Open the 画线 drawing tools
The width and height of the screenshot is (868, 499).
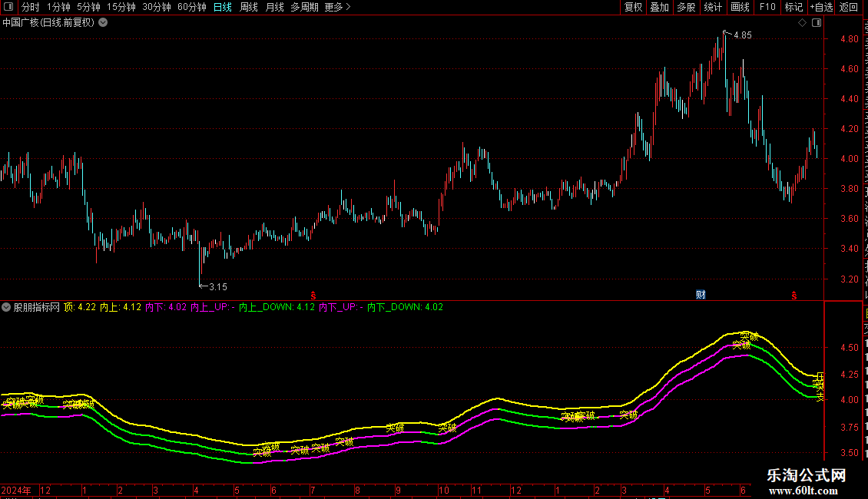tap(740, 7)
